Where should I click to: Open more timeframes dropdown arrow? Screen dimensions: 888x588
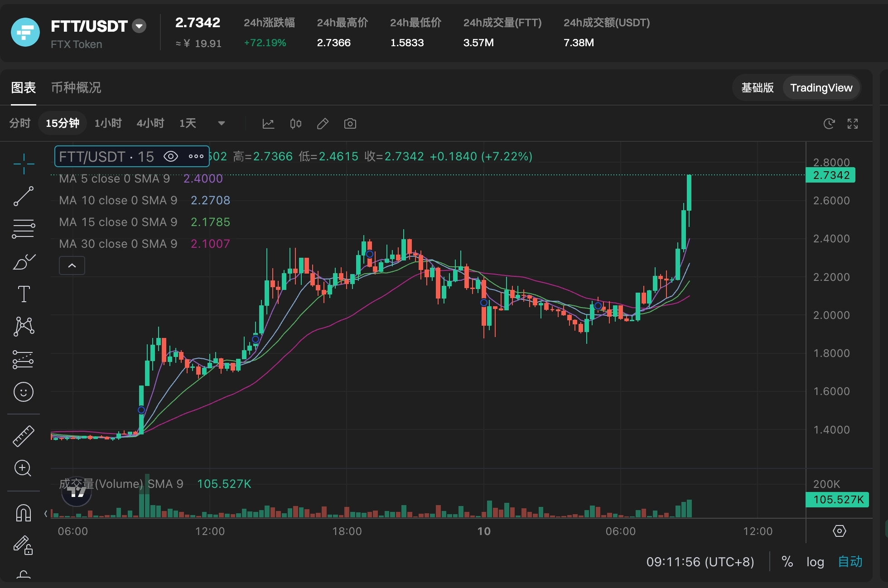tap(222, 123)
